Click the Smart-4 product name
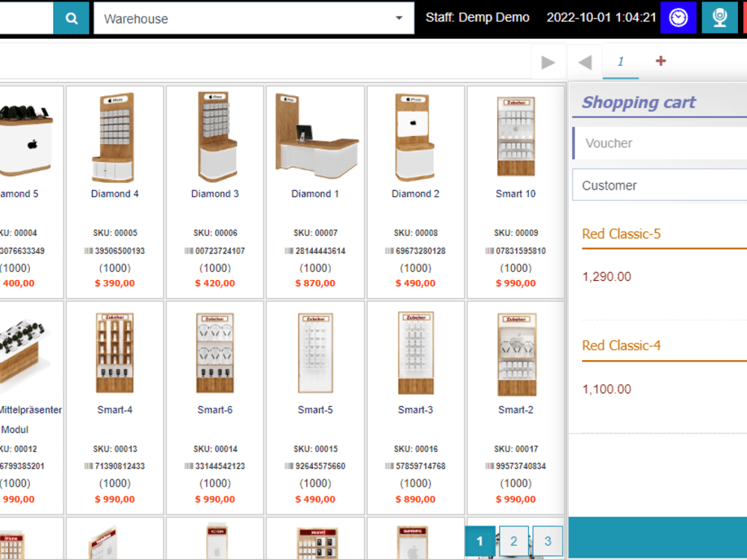 click(x=115, y=410)
